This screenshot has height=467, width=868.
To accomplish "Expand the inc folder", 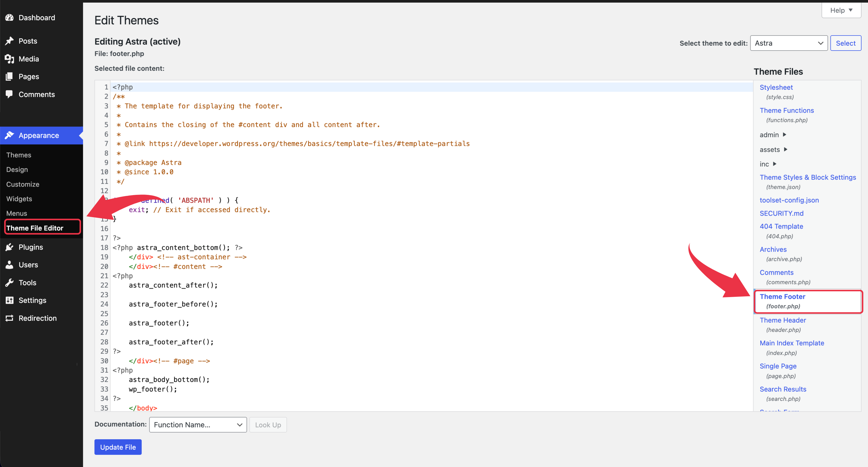I will [x=769, y=164].
